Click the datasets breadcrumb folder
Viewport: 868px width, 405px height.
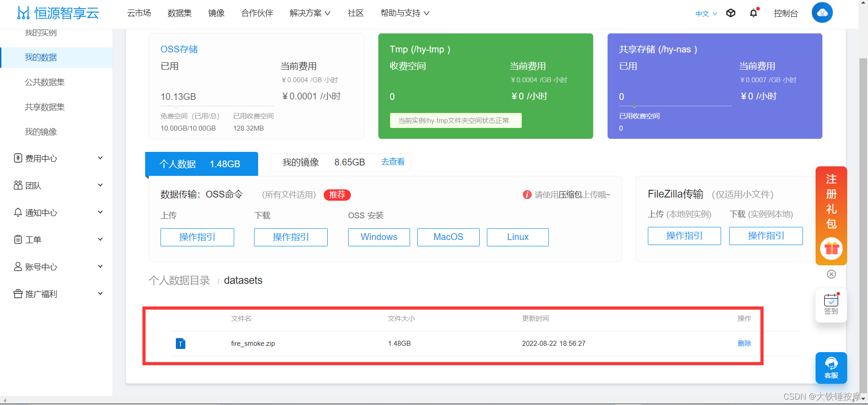pos(243,280)
